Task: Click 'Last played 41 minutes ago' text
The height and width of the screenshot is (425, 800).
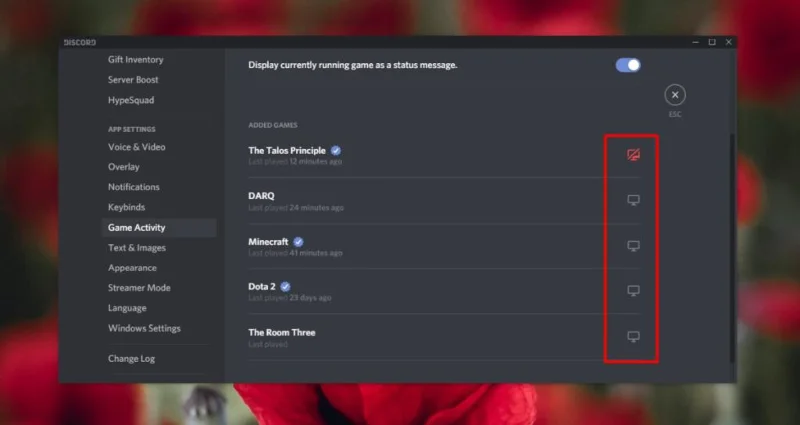Action: tap(295, 253)
